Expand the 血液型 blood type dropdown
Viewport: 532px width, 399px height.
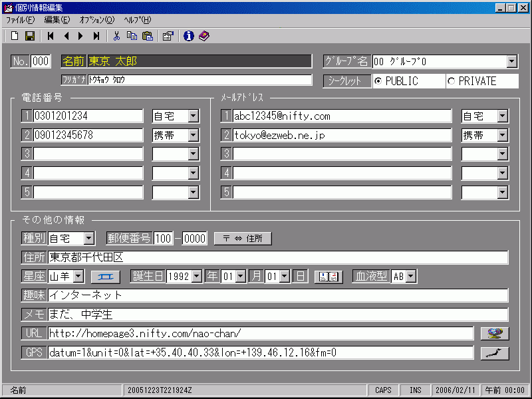[x=411, y=277]
